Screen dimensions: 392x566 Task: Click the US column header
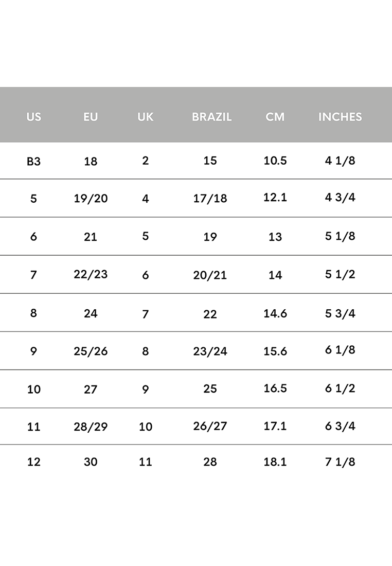click(33, 117)
